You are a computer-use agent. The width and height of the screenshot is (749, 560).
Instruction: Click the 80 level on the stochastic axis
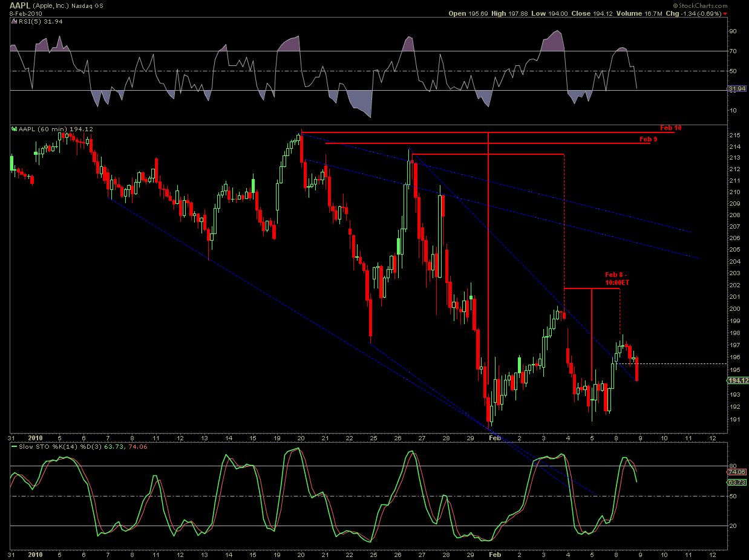click(733, 466)
